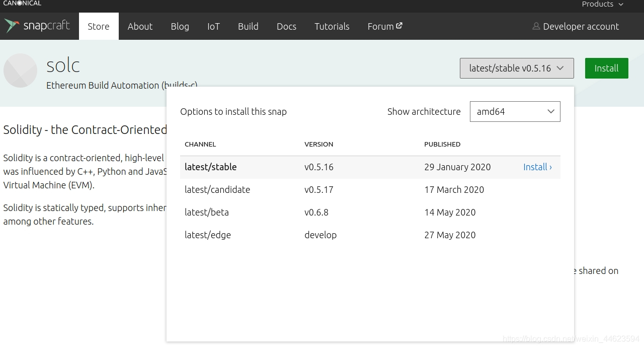Open the Blog menu item
644x348 pixels.
click(180, 26)
